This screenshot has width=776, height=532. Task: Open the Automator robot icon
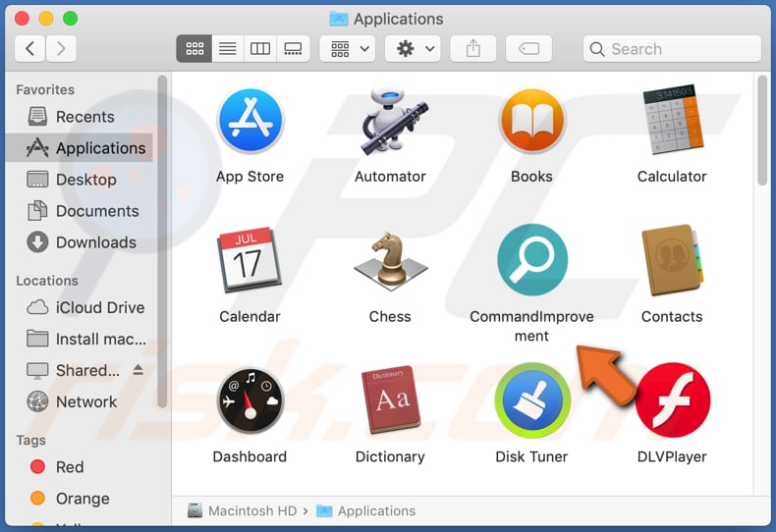point(393,120)
